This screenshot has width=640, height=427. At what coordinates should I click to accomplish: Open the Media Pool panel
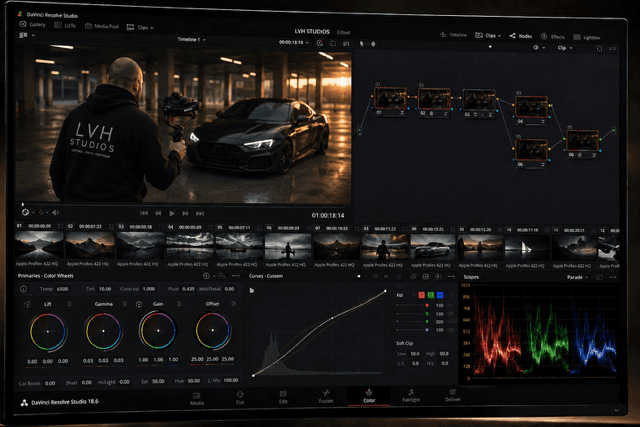pyautogui.click(x=102, y=26)
